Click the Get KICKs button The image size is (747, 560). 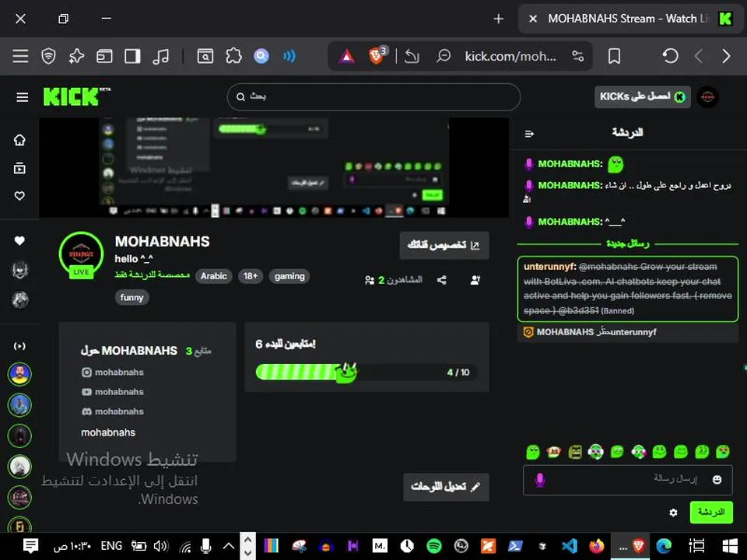pos(642,96)
